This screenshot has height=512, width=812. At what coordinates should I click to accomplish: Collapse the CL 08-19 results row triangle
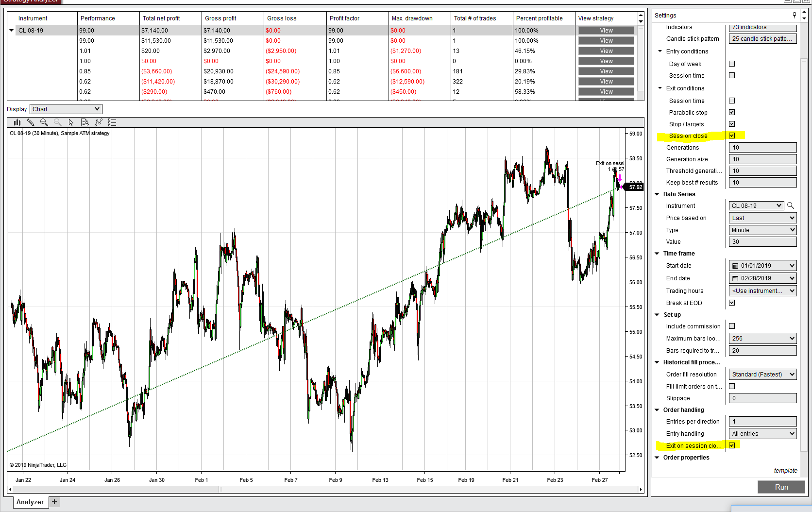point(12,30)
